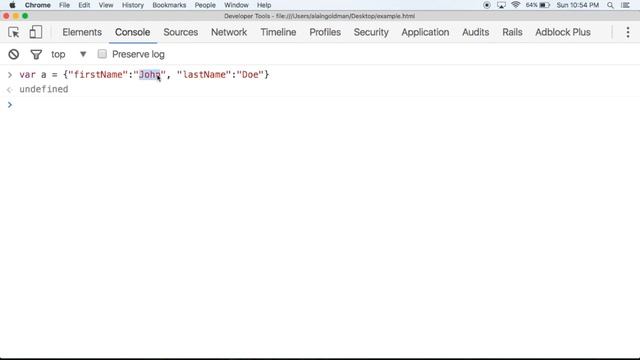This screenshot has height=360, width=640.
Task: Switch to the Elements tab
Action: pos(82,32)
